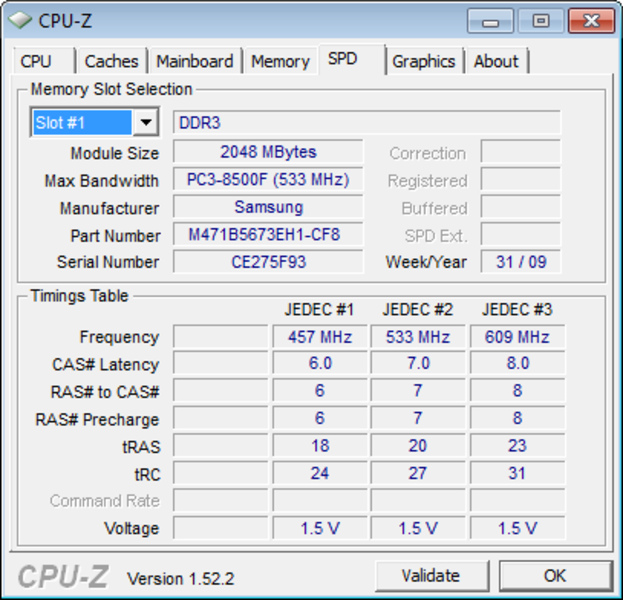Screen dimensions: 623x600
Task: Go to the Mainboard tab
Action: (x=195, y=61)
